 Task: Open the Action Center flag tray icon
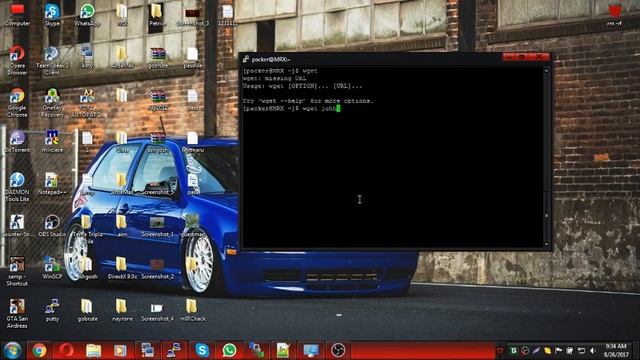(558, 351)
